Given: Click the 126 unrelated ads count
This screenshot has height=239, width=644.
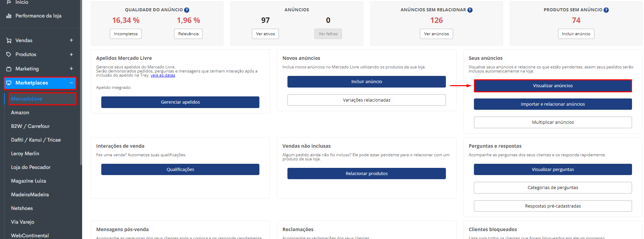Looking at the screenshot, I should (436, 21).
